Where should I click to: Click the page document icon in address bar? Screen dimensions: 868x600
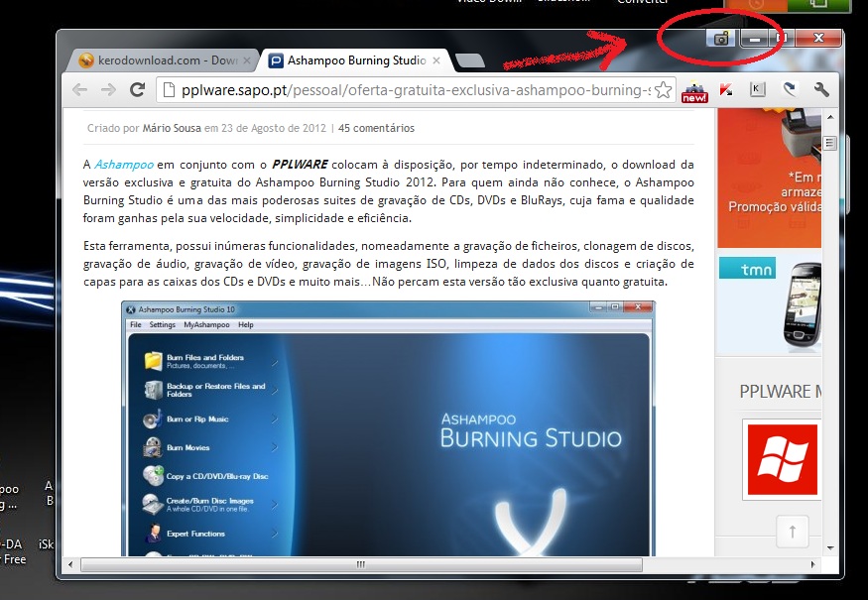click(170, 89)
